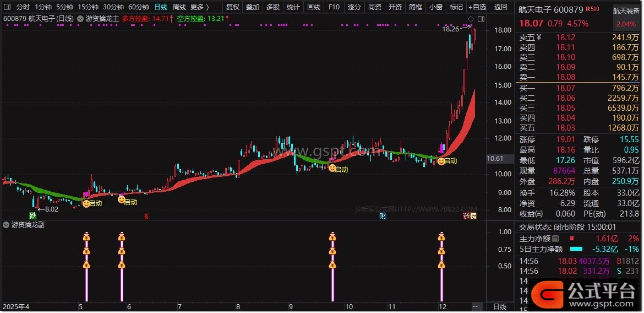
Task: Click the 返回 button
Action: (x=501, y=7)
